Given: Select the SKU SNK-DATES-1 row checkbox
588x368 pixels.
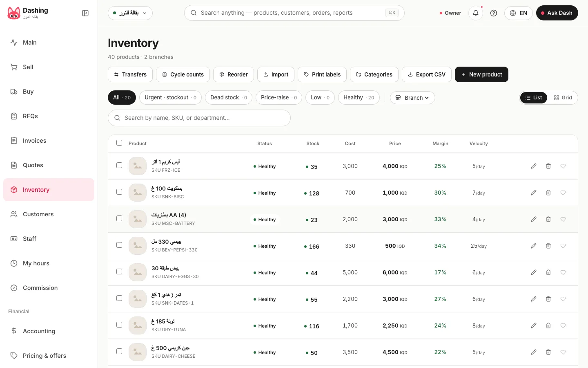Looking at the screenshot, I should [x=119, y=298].
